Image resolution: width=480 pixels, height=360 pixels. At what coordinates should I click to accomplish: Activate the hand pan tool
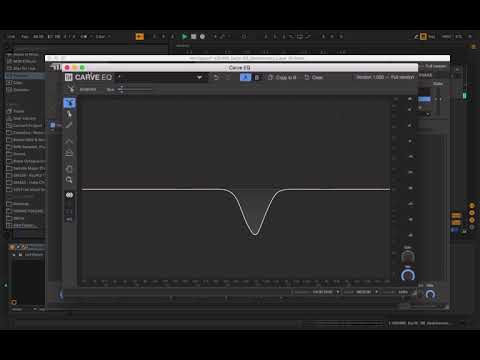click(69, 169)
